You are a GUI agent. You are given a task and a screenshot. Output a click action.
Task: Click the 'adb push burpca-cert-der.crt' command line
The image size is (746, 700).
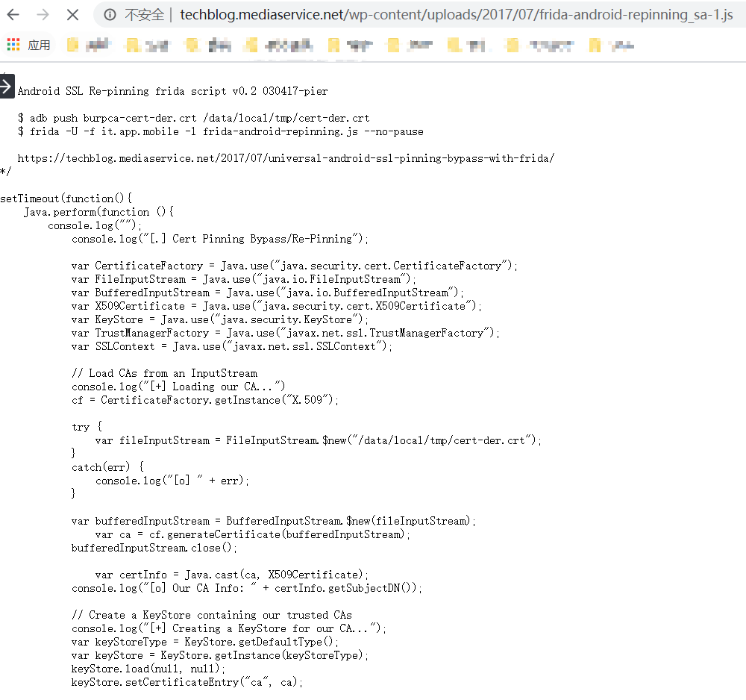point(194,118)
